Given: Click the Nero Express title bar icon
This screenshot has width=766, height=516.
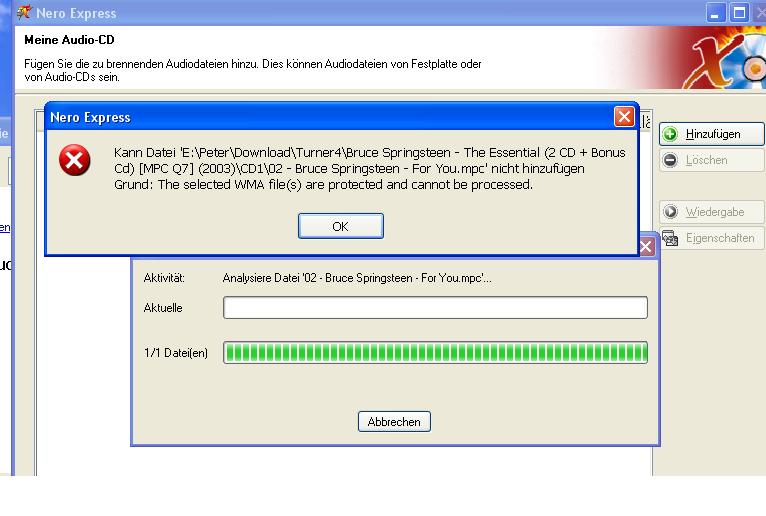Looking at the screenshot, I should click(x=23, y=12).
